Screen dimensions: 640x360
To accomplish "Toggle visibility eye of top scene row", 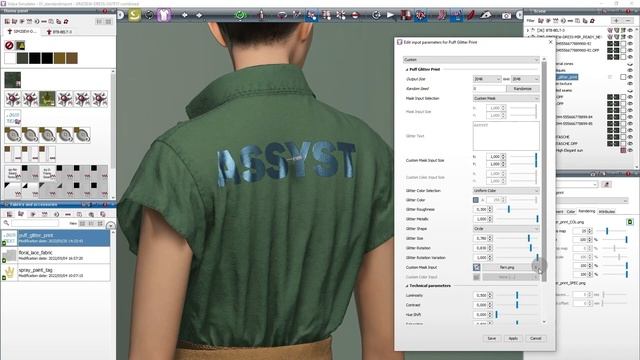I will point(631,30).
